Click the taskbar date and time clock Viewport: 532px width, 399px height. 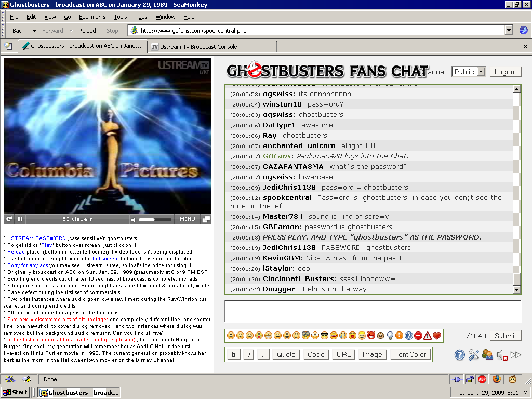[x=490, y=393]
